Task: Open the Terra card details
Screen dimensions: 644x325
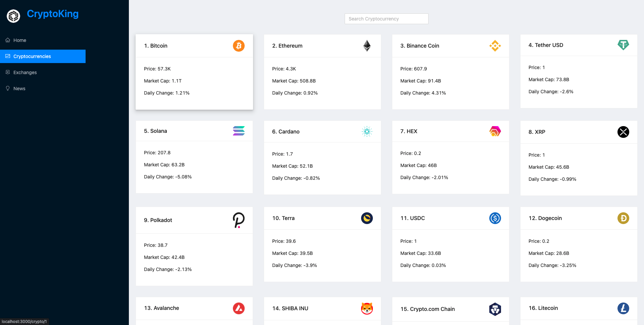Action: (322, 244)
